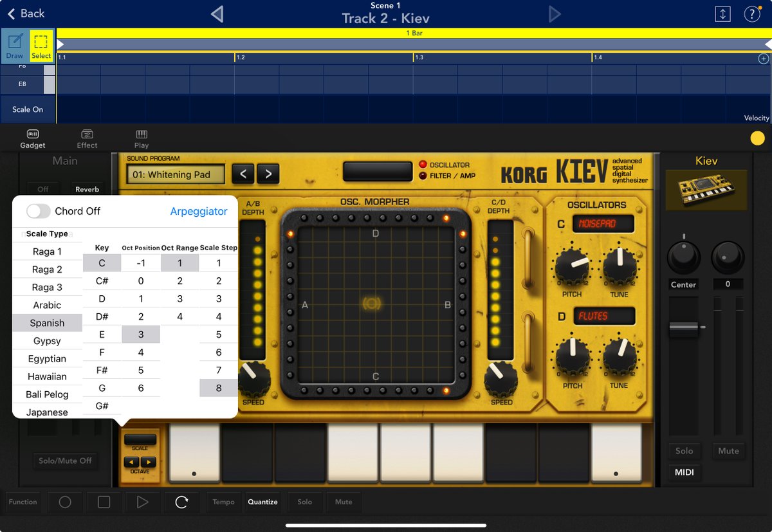Open the Quantize setting
The height and width of the screenshot is (532, 772).
click(262, 502)
